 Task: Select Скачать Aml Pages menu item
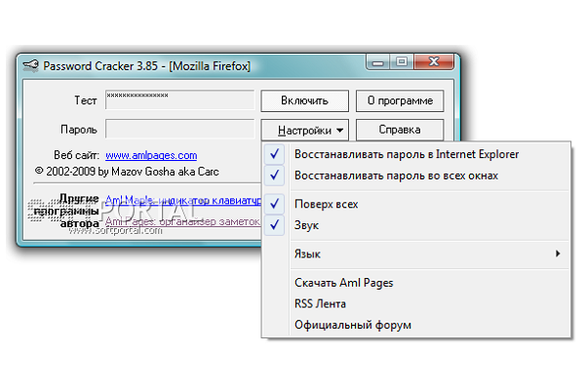[416, 283]
